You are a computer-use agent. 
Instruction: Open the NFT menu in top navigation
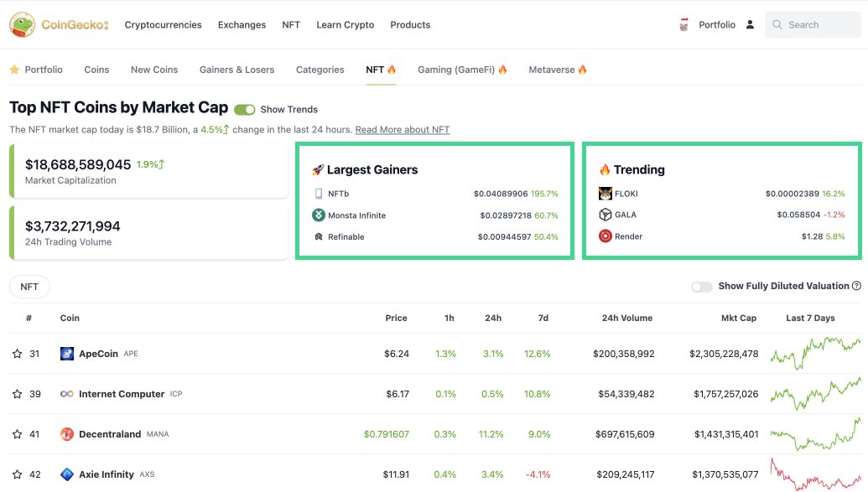coord(291,25)
